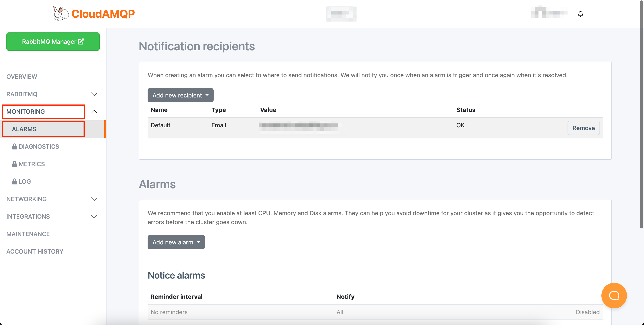The image size is (644, 334).
Task: Remove the Default email recipient
Action: point(583,128)
